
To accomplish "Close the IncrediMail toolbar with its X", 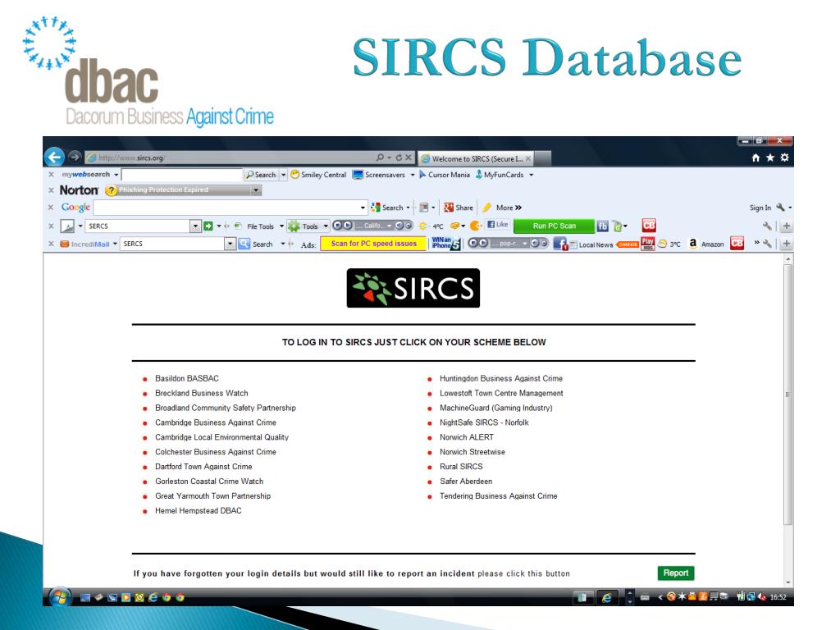I will tap(52, 244).
